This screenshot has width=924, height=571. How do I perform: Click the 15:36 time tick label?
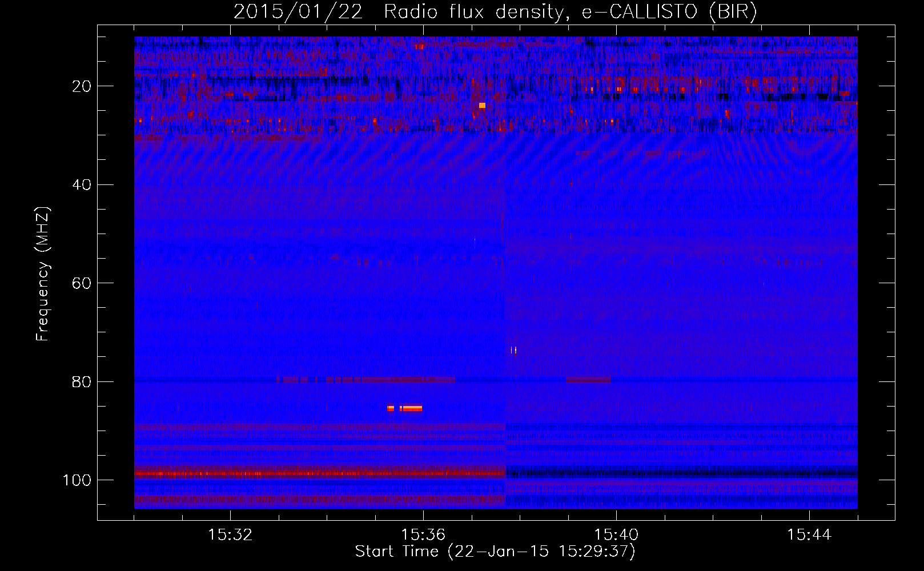pyautogui.click(x=423, y=535)
